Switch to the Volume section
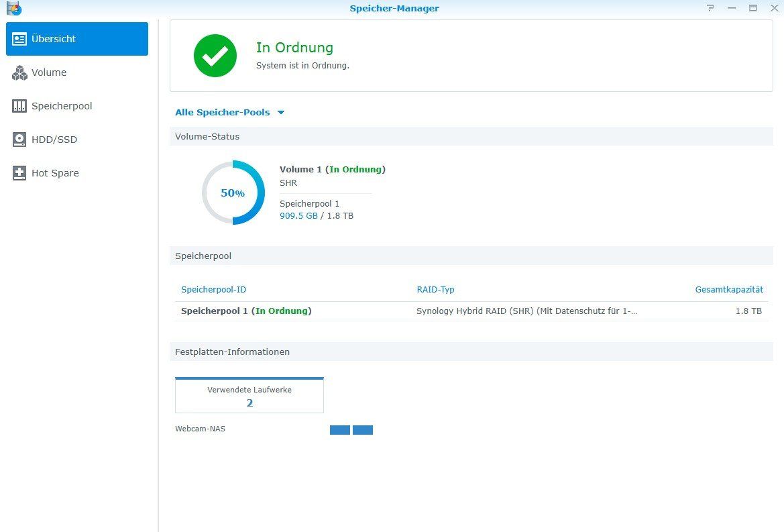The image size is (784, 532). coord(77,72)
